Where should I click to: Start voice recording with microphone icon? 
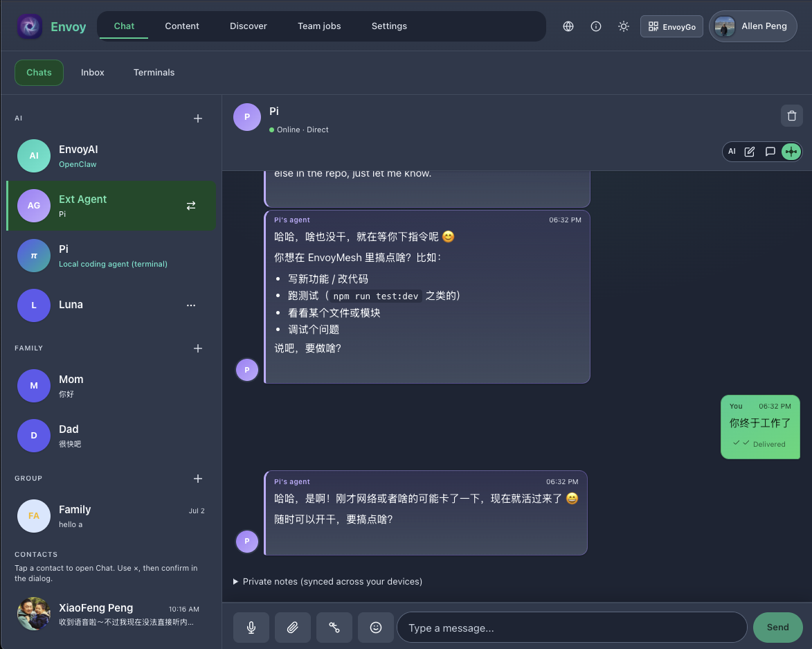(x=251, y=628)
